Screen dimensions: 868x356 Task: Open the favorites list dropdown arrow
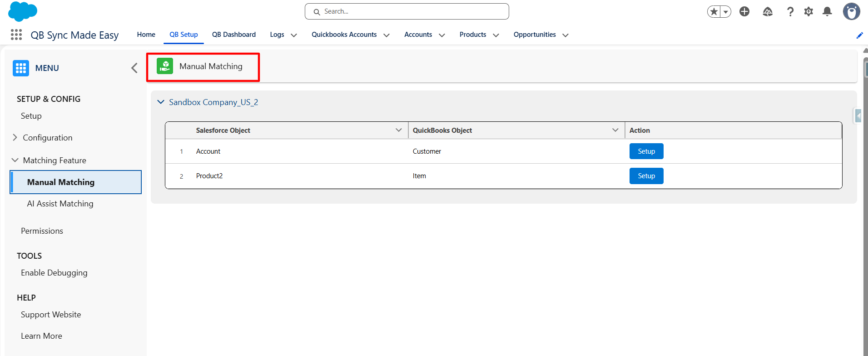pyautogui.click(x=726, y=12)
